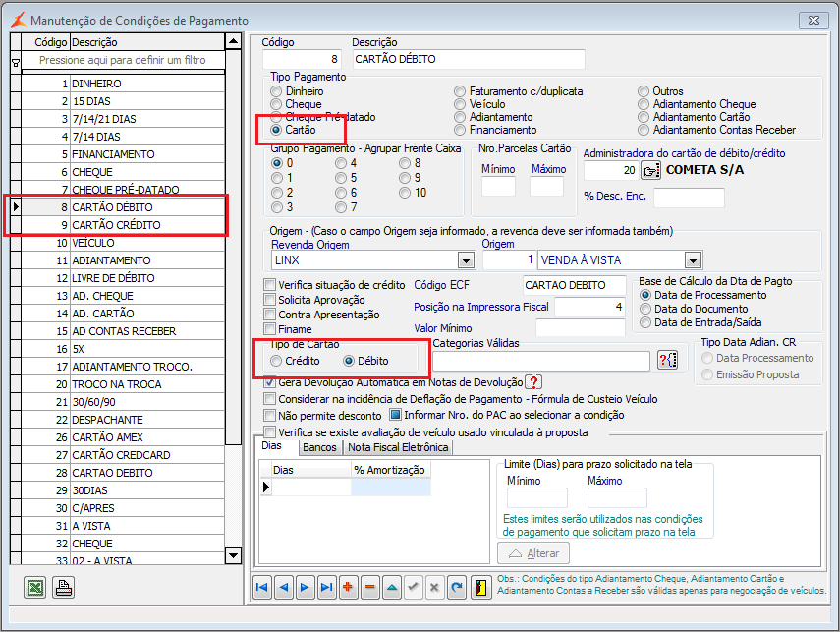This screenshot has width=840, height=632.
Task: Jump to last record button
Action: click(327, 587)
